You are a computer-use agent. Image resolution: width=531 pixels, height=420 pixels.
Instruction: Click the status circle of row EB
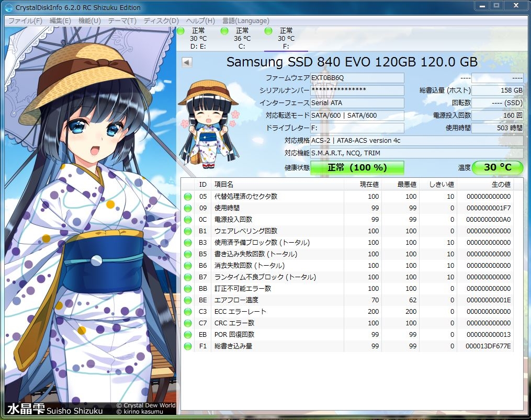(x=188, y=335)
